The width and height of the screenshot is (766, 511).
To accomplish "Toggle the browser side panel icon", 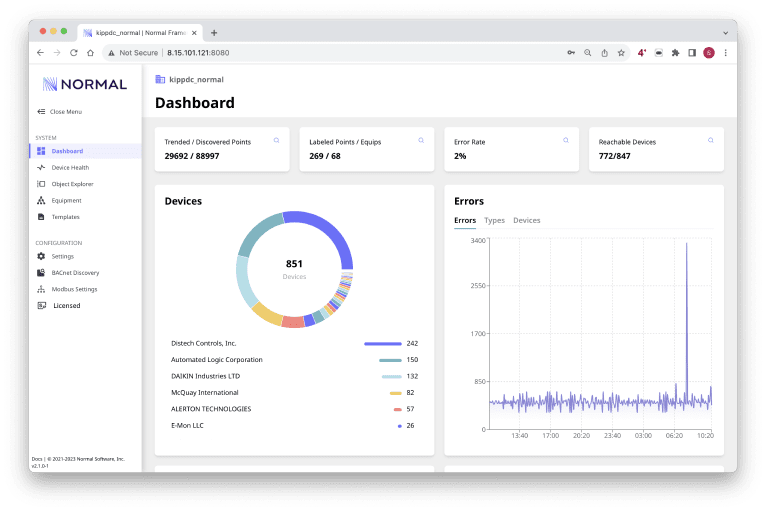I will point(692,53).
